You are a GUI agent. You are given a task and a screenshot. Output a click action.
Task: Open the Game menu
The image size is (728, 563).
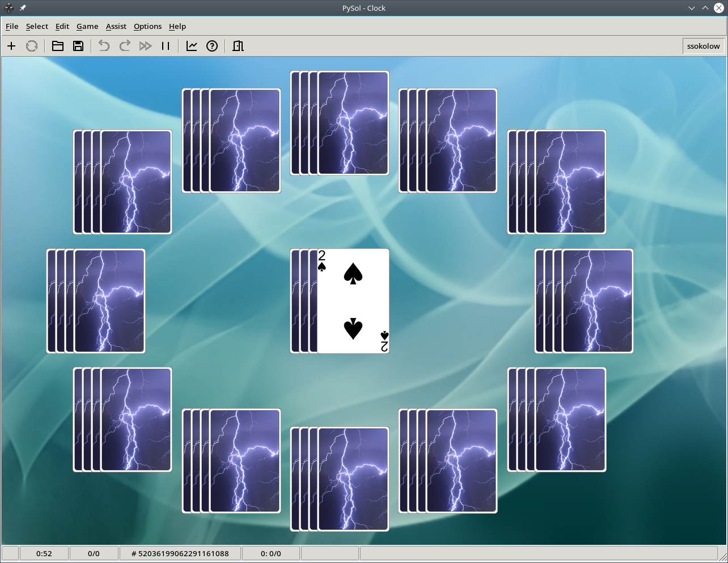pyautogui.click(x=87, y=26)
